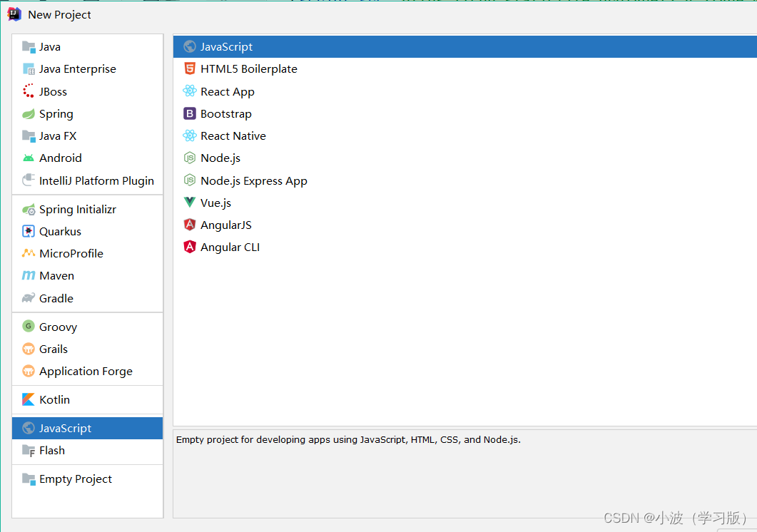Select Spring Initializr label
This screenshot has width=757, height=532.
[78, 210]
